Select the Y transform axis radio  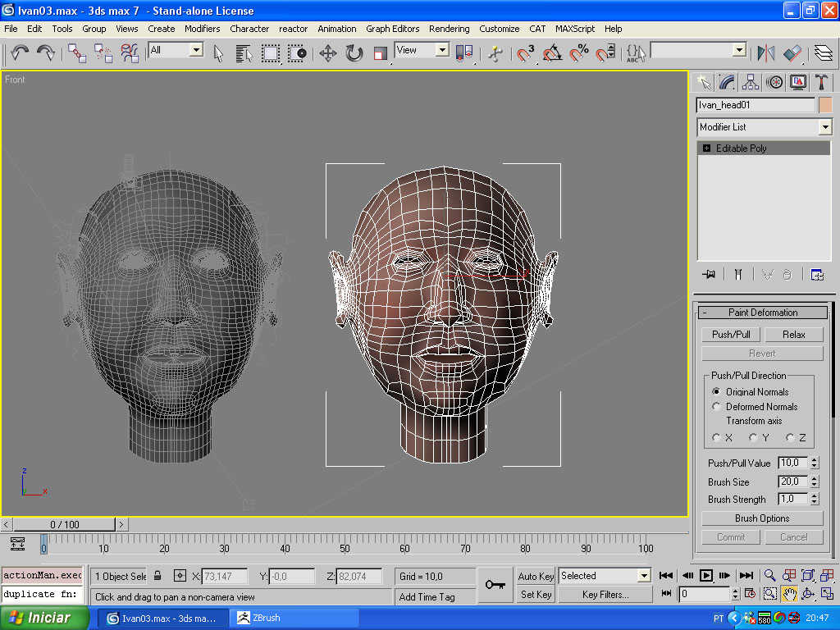pos(753,438)
